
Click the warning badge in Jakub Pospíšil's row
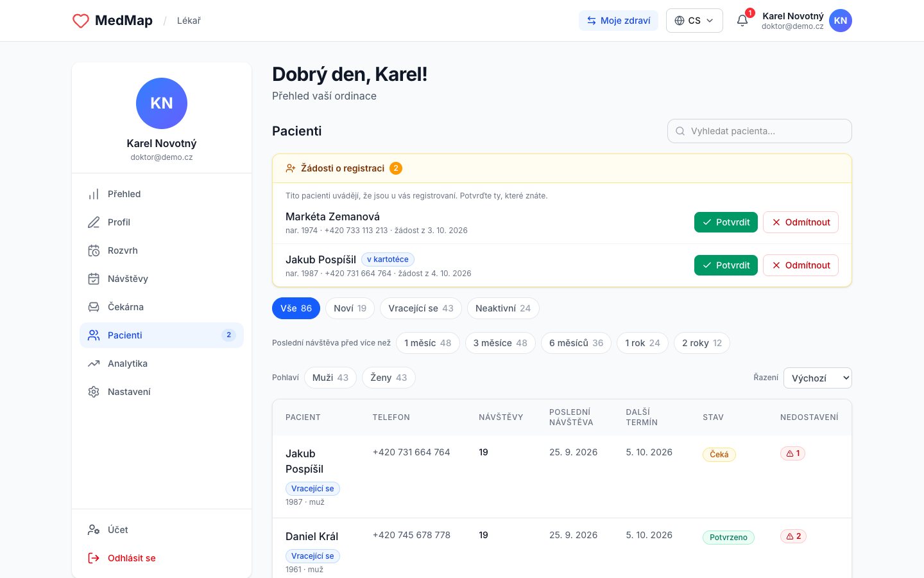pos(793,453)
